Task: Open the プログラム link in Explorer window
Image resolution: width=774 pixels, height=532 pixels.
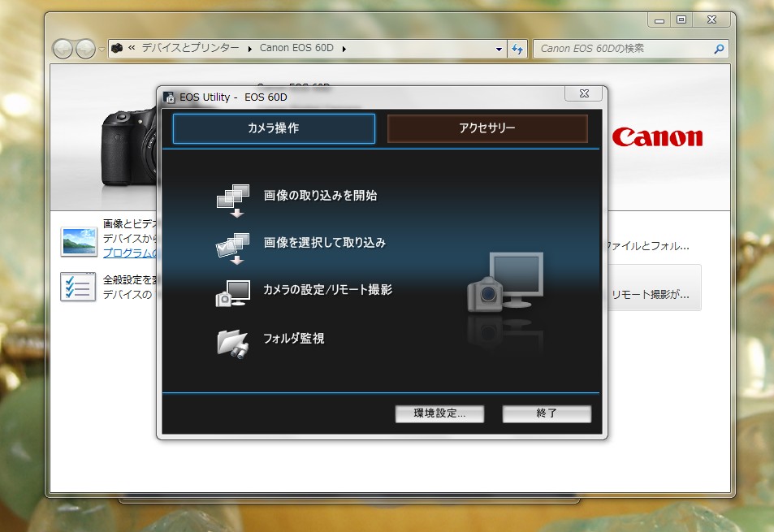Action: coord(130,253)
